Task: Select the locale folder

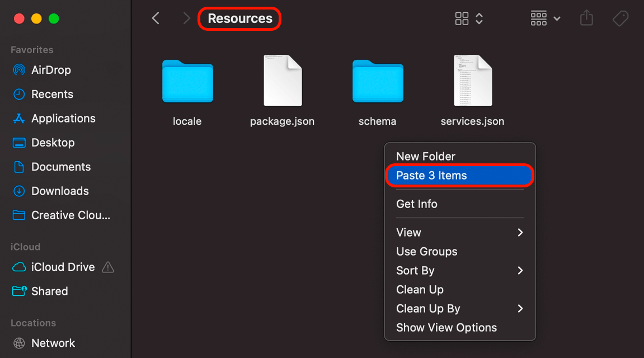Action: [187, 81]
